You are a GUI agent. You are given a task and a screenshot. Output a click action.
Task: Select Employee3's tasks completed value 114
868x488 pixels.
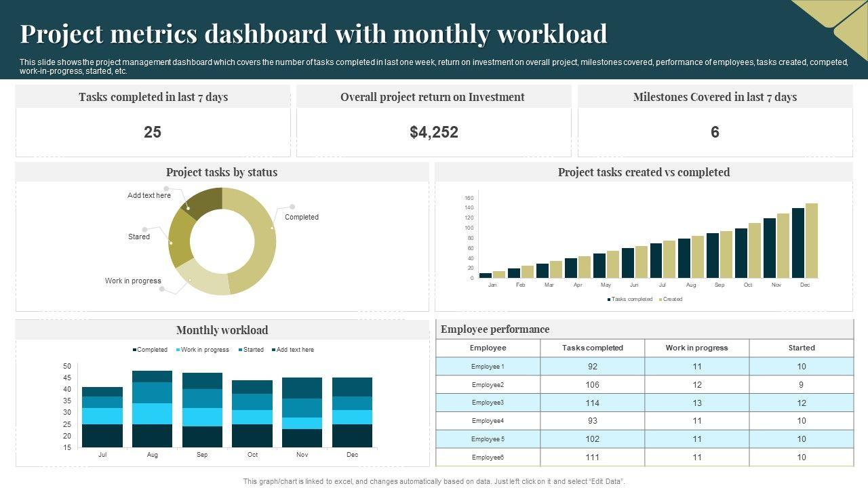(592, 403)
